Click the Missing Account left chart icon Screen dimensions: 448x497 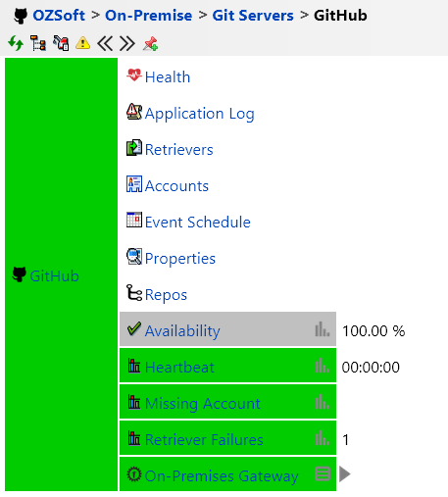coord(134,402)
